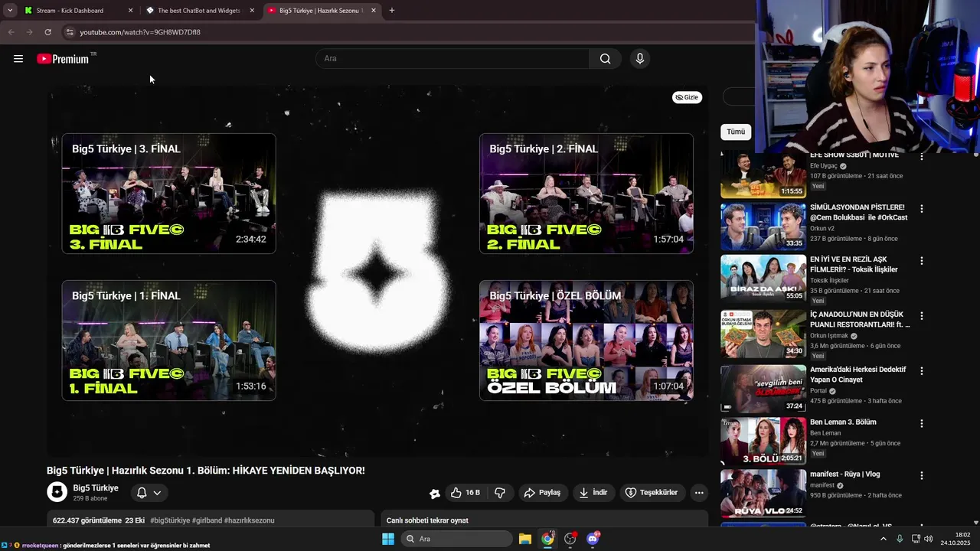Open Big5 Türkiye channel avatar
Image resolution: width=980 pixels, height=551 pixels.
57,492
